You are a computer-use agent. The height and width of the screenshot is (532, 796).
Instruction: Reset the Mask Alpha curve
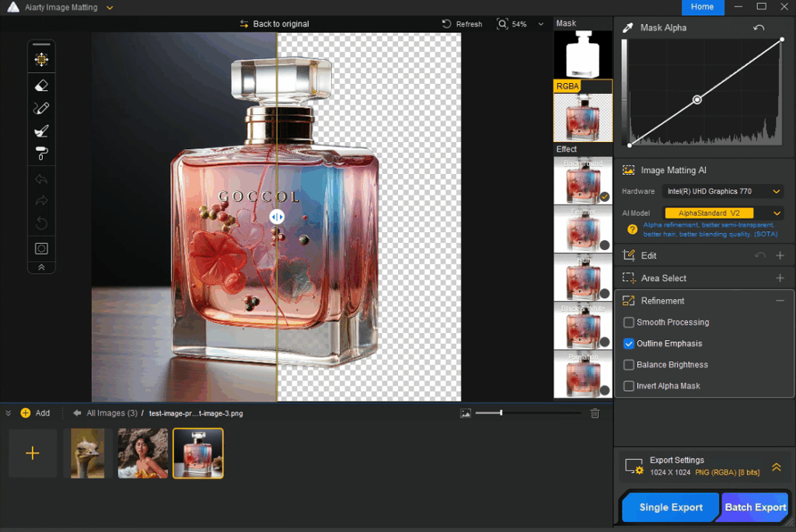pos(759,28)
